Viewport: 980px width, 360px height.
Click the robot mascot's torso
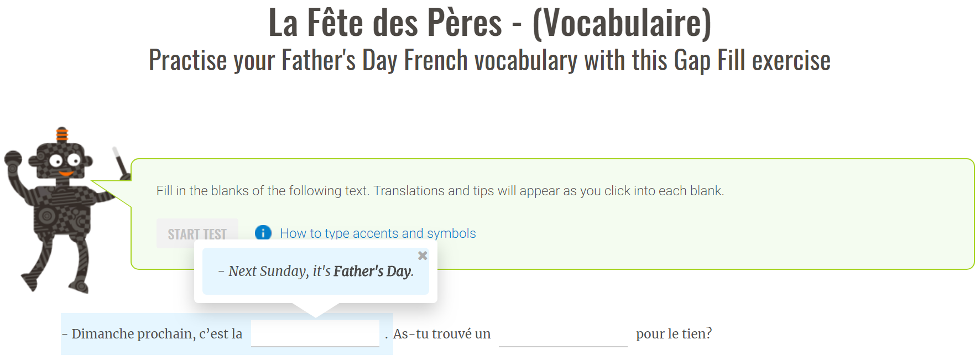[61, 213]
